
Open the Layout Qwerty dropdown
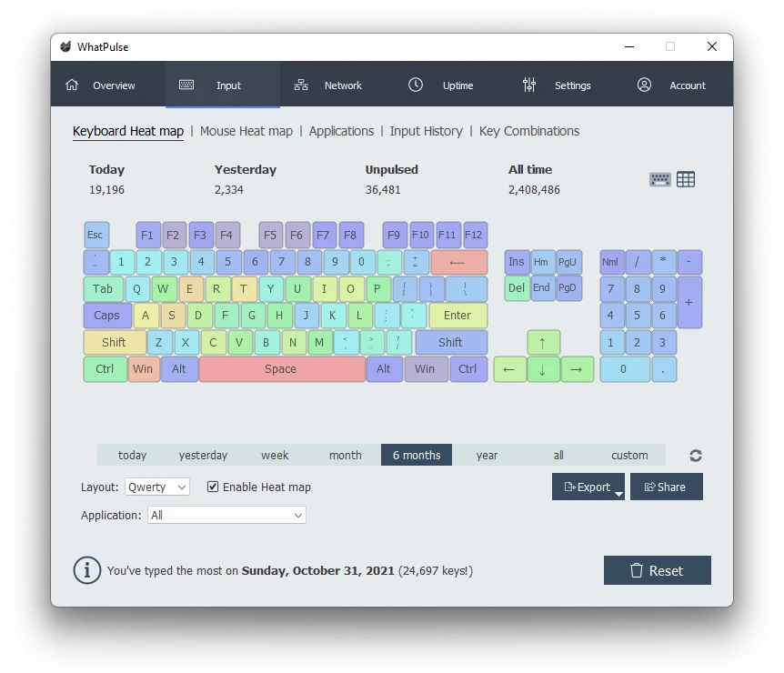tap(157, 487)
